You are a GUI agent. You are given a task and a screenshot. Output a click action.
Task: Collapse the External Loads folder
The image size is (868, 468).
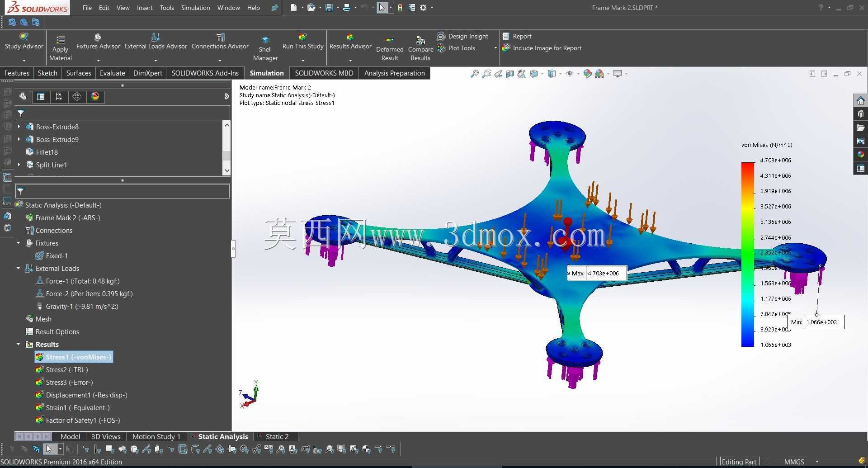point(19,268)
